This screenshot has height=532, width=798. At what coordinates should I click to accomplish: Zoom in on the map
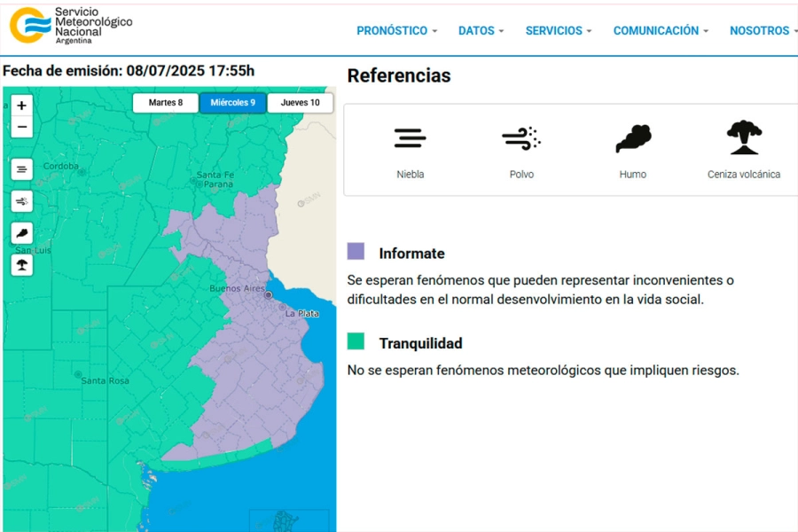[22, 106]
